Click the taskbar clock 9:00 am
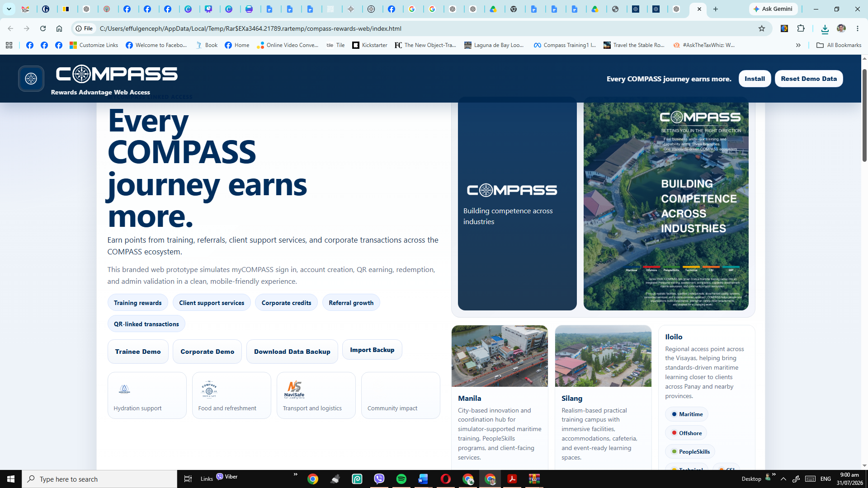 pos(849,479)
